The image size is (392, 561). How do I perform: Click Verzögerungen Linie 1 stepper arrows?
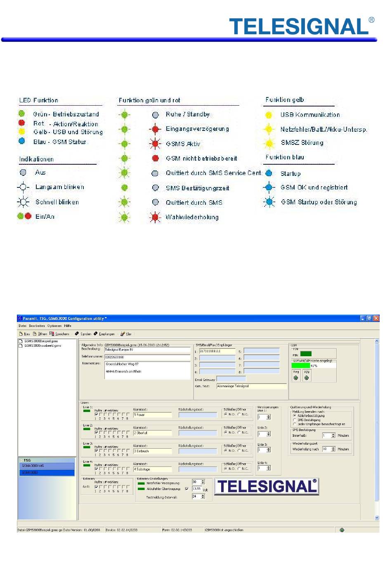(269, 417)
